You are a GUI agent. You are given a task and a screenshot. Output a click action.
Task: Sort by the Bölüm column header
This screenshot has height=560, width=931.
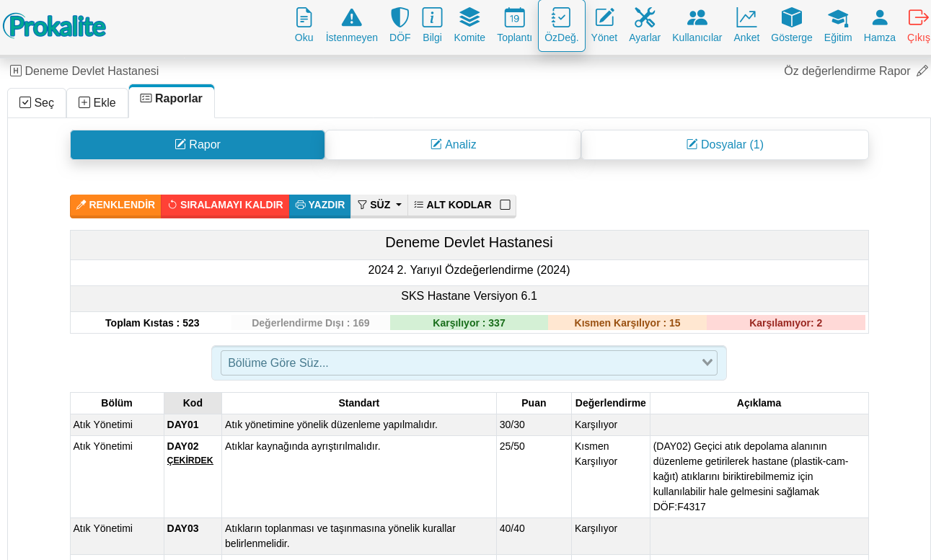tap(117, 403)
